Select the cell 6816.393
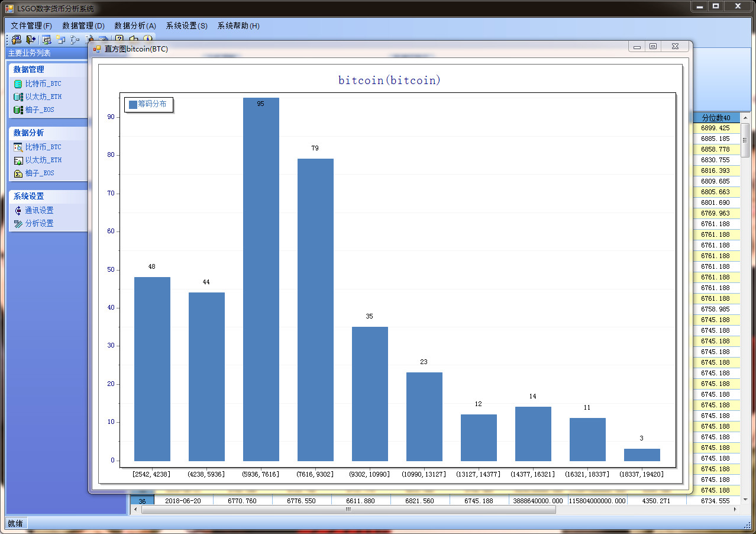 (716, 171)
